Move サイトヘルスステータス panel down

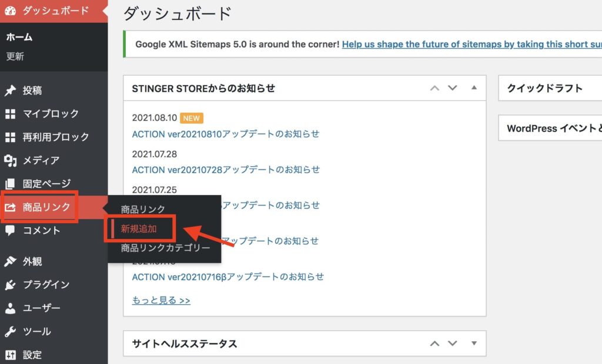pos(453,343)
